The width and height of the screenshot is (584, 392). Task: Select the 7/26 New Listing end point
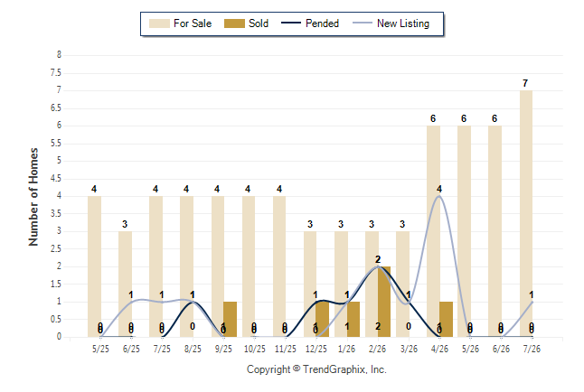tap(532, 302)
